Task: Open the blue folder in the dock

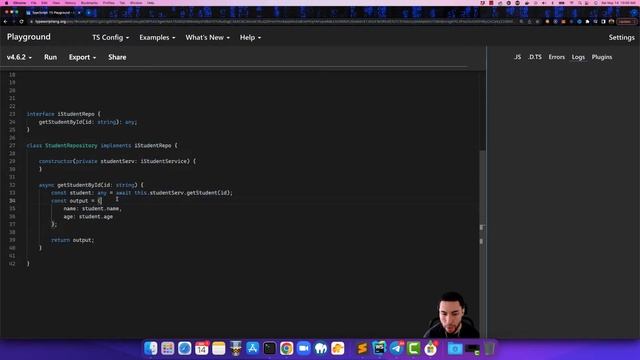Action: [x=455, y=348]
